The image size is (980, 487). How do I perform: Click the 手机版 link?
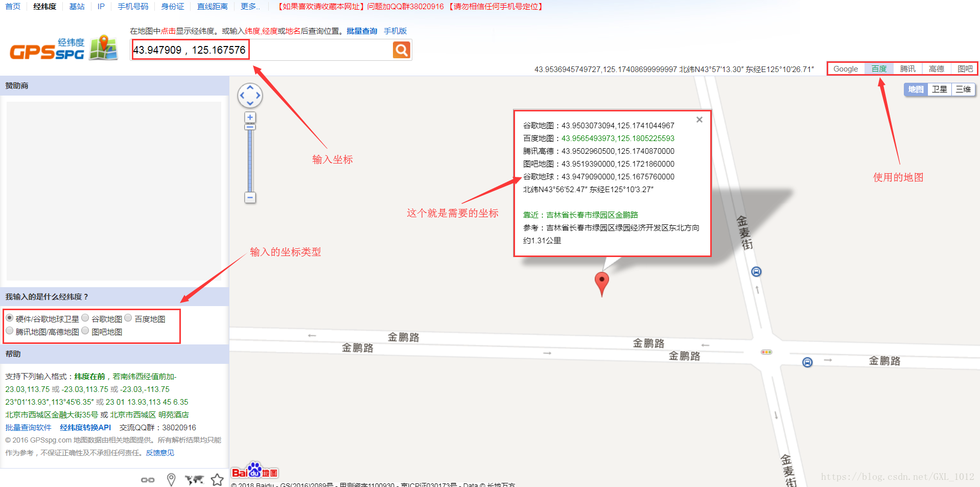[395, 31]
